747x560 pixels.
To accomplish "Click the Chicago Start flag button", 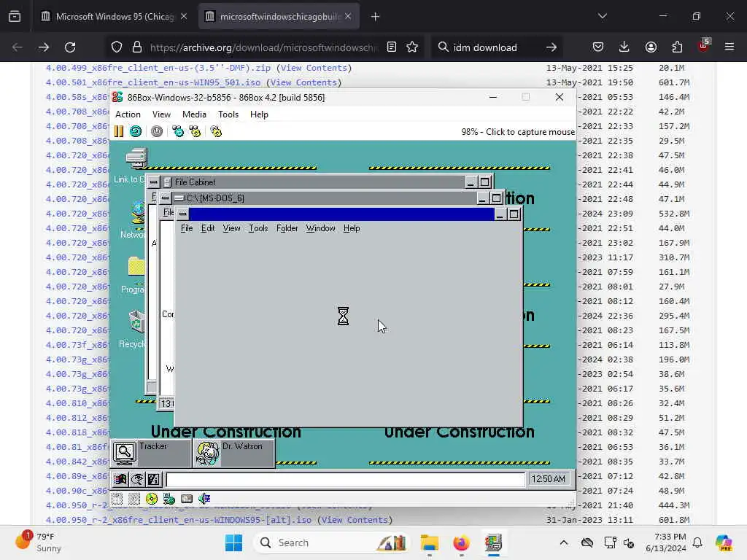I will [x=120, y=480].
